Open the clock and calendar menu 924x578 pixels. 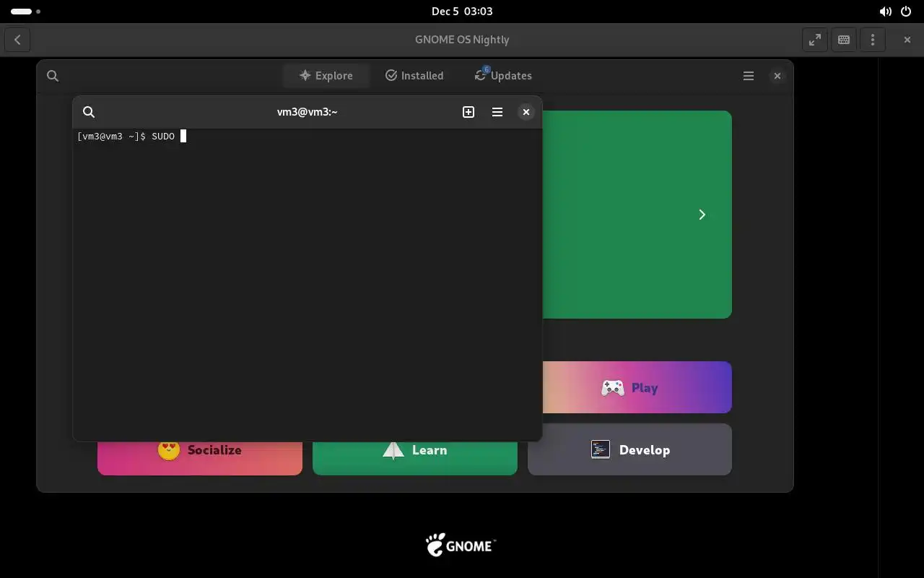click(462, 12)
